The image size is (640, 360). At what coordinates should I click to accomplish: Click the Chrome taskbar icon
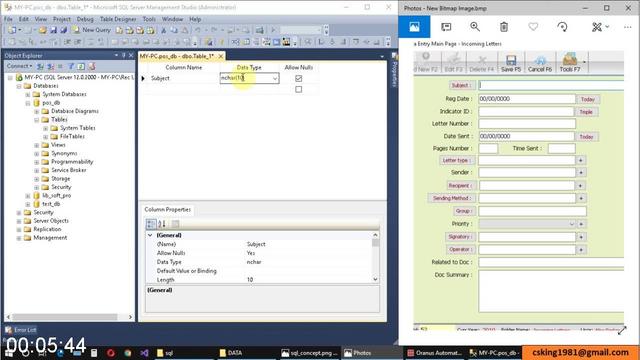tap(128, 353)
